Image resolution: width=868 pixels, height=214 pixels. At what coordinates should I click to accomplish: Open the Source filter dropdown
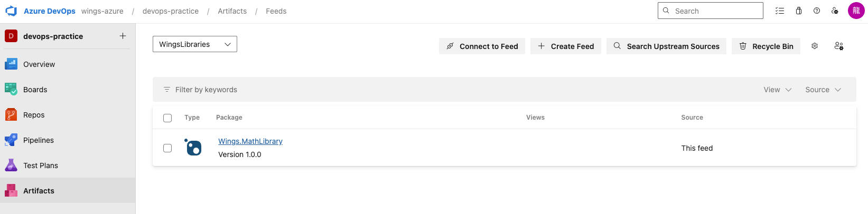823,90
